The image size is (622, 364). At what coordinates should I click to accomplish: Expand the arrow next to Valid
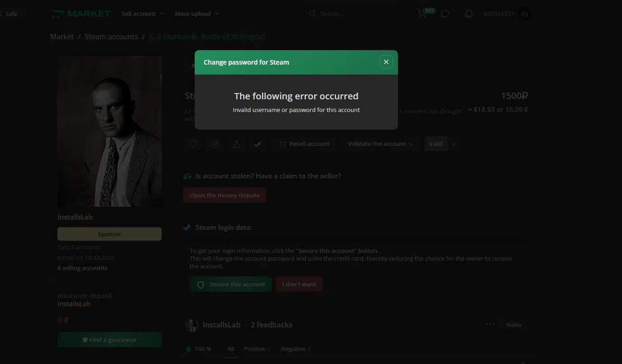(454, 144)
